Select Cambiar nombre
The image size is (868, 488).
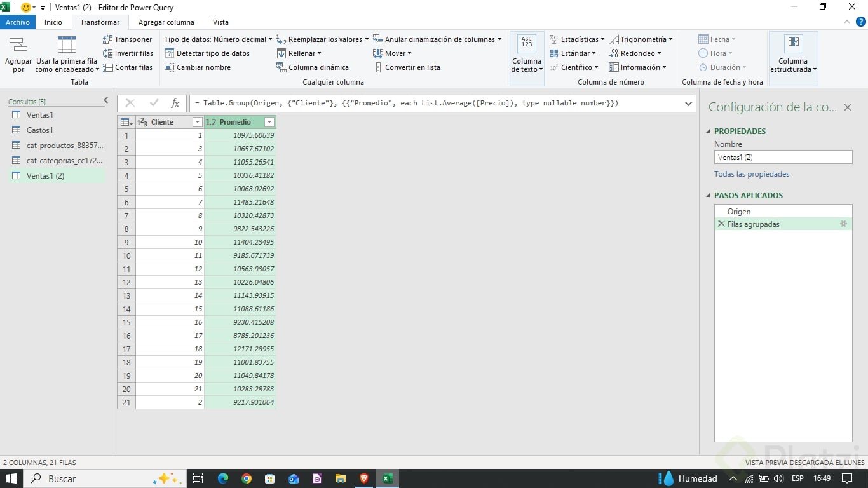198,67
